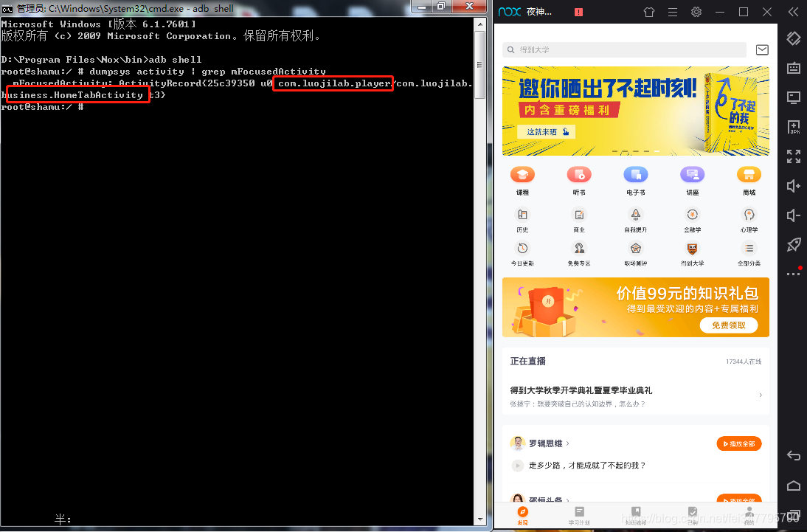Screen dimensions: 807x532
Task: Open 职场测评 workplace assessment
Action: click(636, 254)
